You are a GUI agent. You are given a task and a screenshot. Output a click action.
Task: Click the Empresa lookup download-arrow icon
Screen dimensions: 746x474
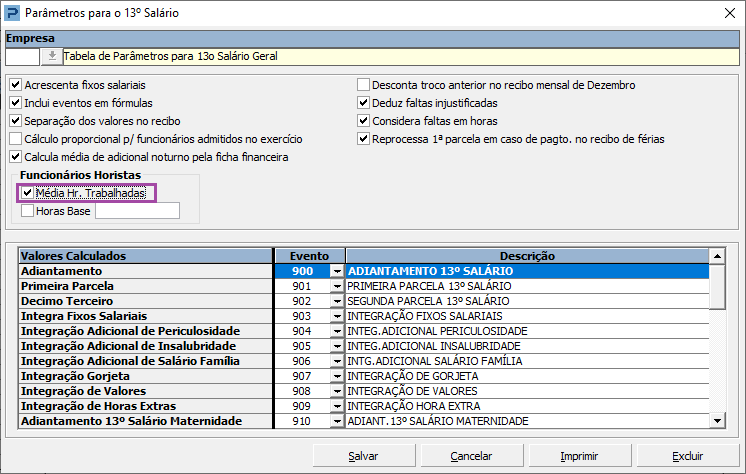click(x=51, y=56)
